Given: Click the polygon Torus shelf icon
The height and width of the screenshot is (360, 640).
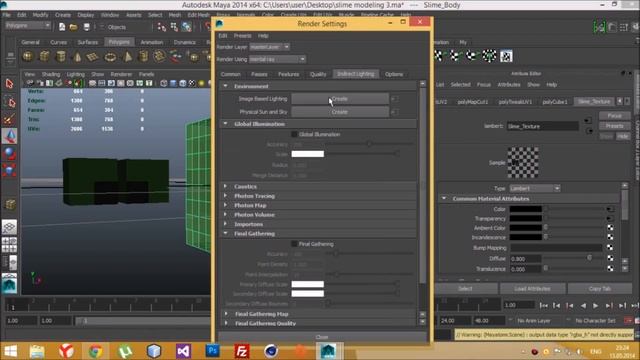Looking at the screenshot, I should point(110,56).
